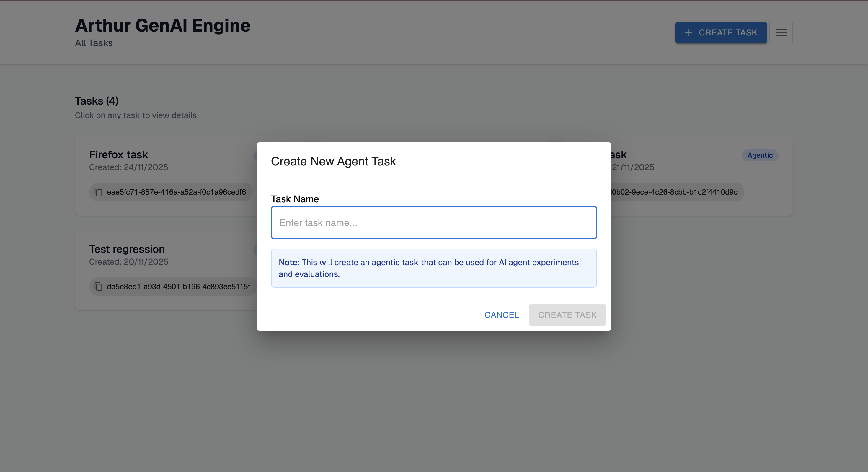
Task: Click the plus icon on header Create Task
Action: coord(688,32)
